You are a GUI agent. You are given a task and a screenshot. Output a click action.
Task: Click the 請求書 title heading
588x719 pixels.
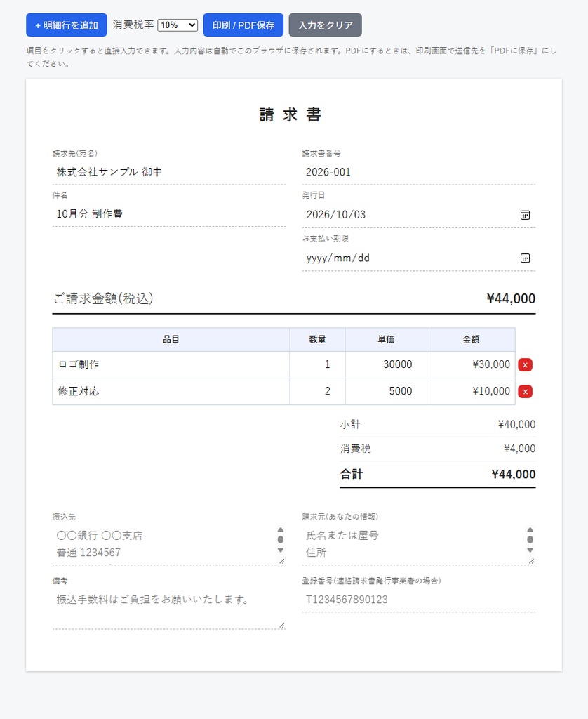pyautogui.click(x=290, y=114)
